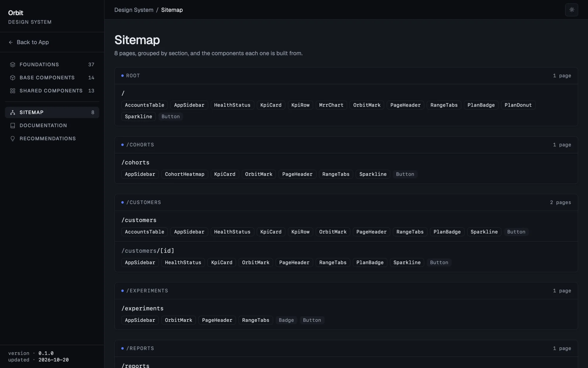This screenshot has width=588, height=368.
Task: Click the '2 pages' count label
Action: click(560, 203)
